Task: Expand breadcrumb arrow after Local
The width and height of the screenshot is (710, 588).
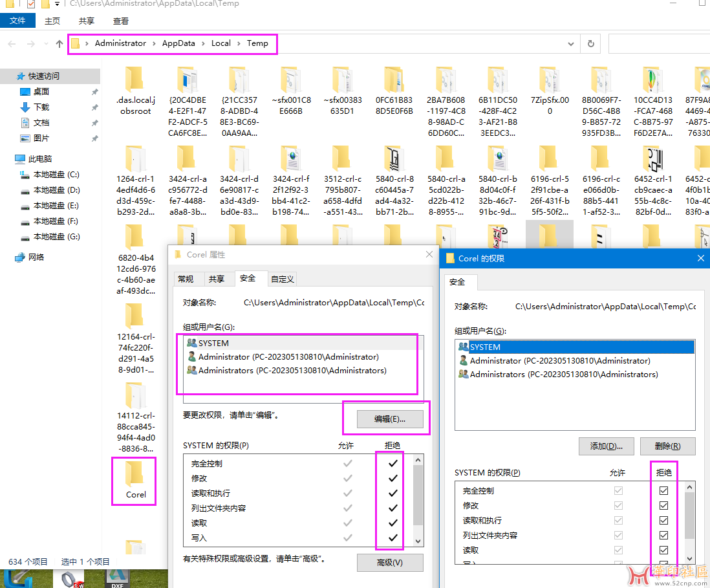Action: click(x=239, y=43)
